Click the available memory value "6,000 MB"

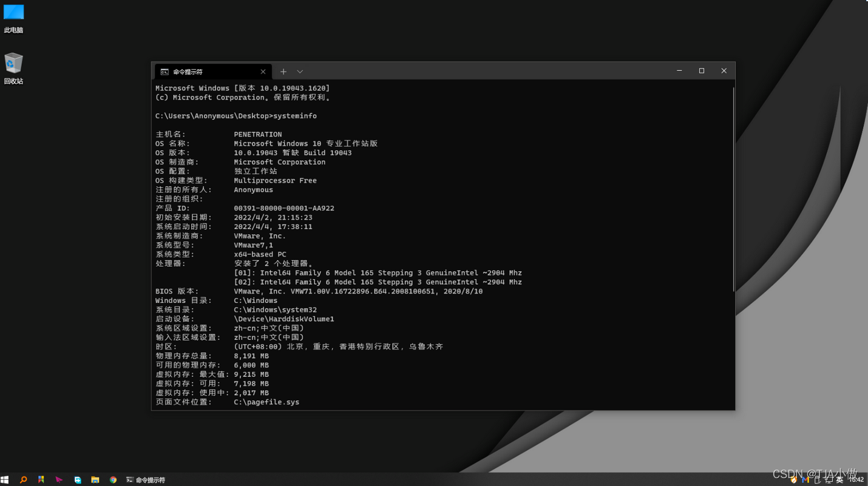coord(251,365)
